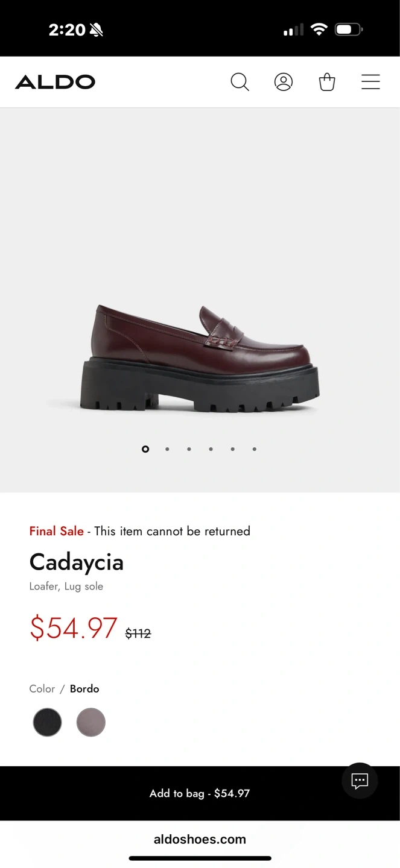Tap the silent mode bell icon
The height and width of the screenshot is (868, 400).
[96, 30]
